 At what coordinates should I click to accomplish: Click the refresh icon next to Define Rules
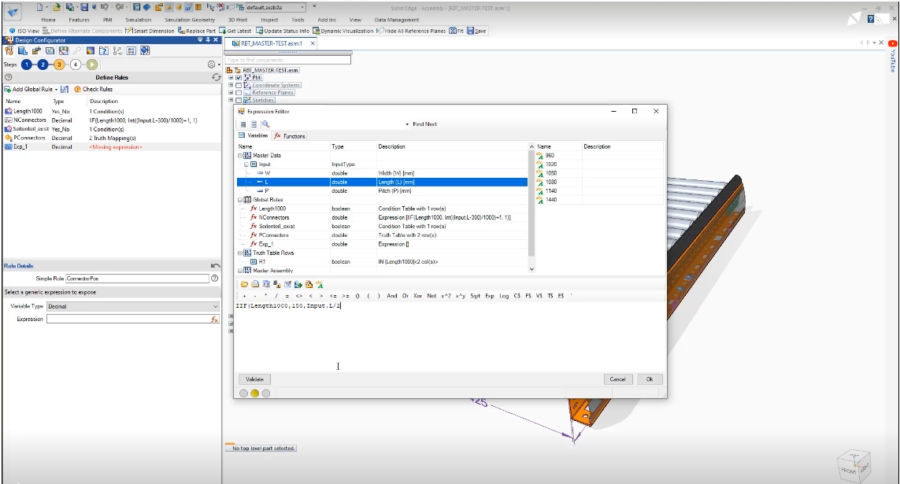(x=215, y=77)
